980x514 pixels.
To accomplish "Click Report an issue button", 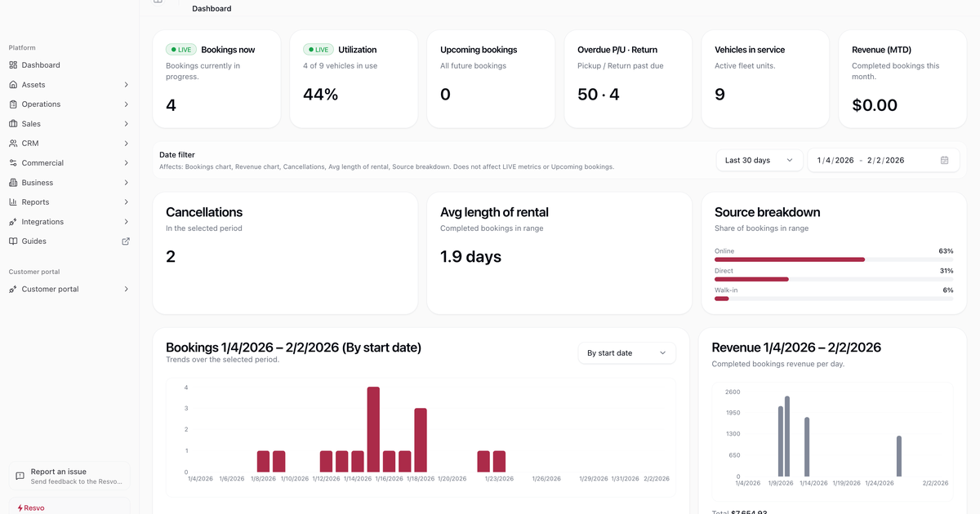I will (69, 476).
